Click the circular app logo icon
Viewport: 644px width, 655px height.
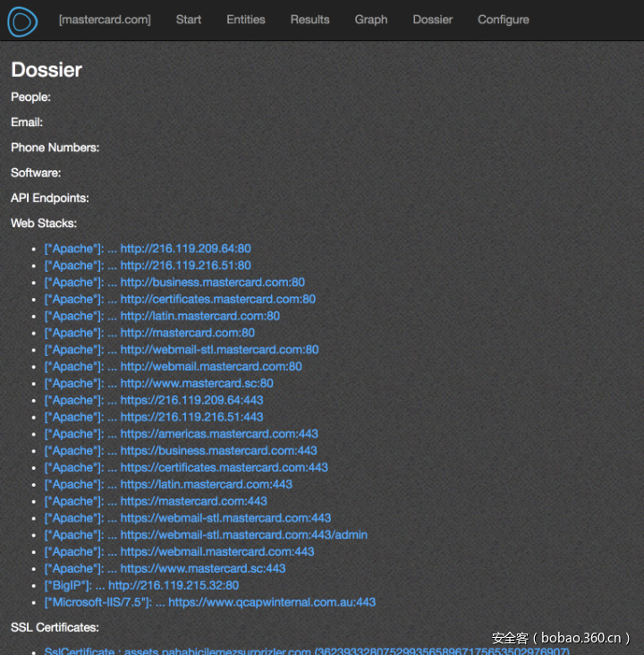point(22,21)
